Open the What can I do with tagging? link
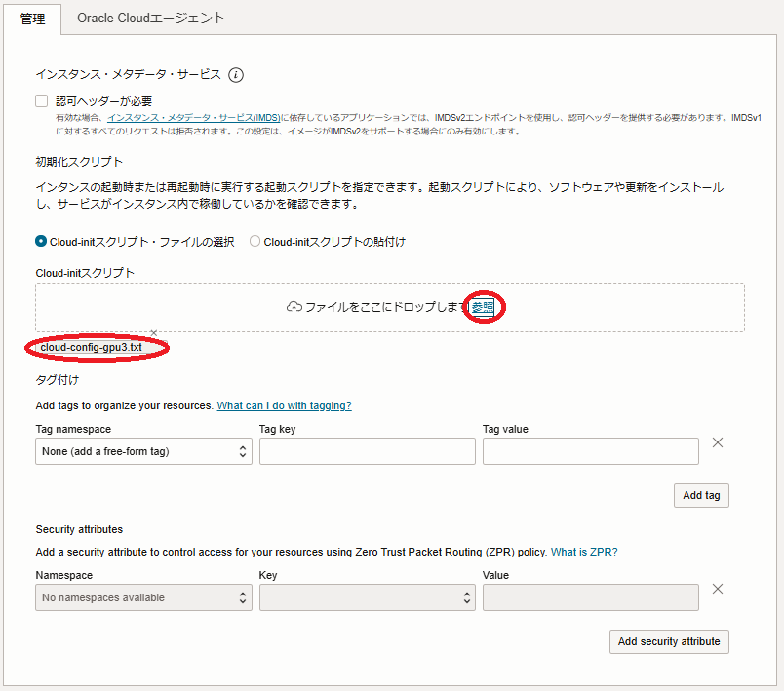The height and width of the screenshot is (691, 784). point(284,405)
